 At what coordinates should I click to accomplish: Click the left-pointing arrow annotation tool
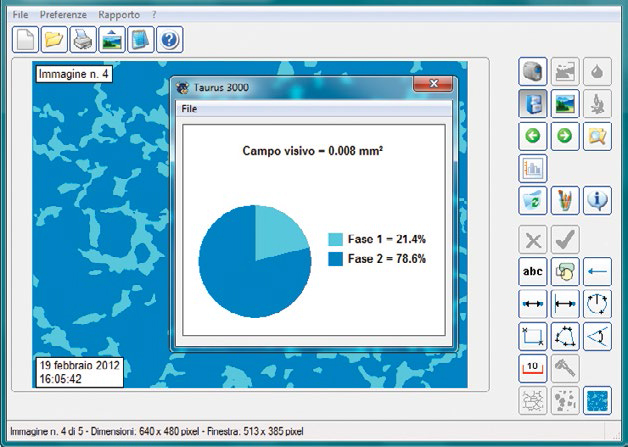coord(597,270)
